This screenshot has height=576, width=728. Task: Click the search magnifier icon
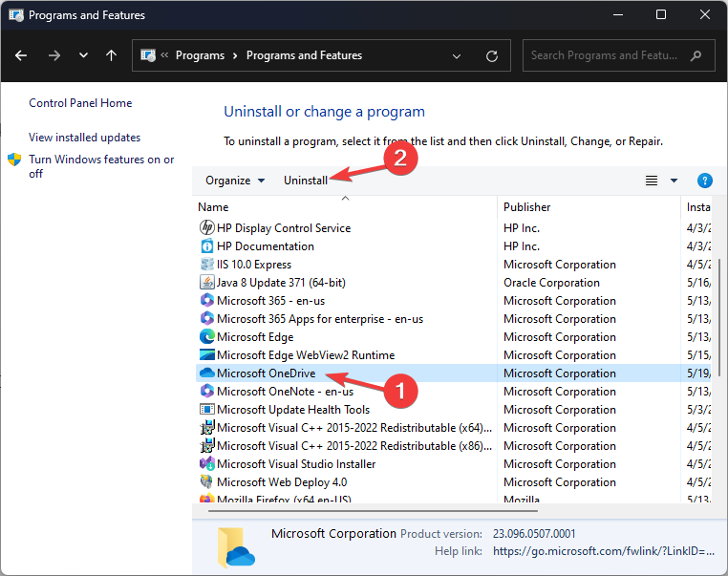[x=696, y=56]
